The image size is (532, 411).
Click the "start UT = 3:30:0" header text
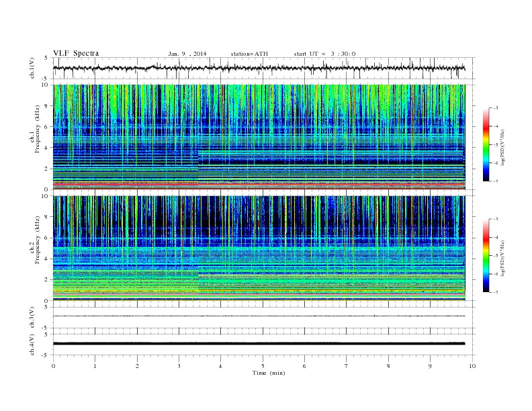point(324,54)
